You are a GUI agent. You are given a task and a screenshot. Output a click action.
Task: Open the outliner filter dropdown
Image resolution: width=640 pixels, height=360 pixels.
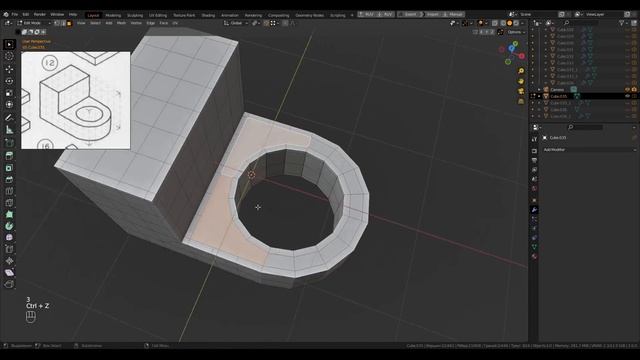click(623, 23)
